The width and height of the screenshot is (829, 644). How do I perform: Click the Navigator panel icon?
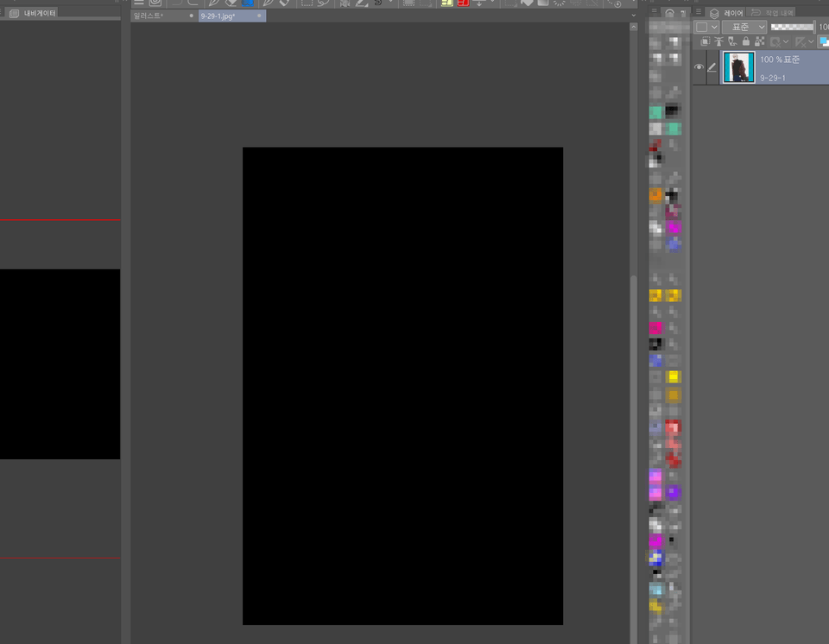[14, 13]
